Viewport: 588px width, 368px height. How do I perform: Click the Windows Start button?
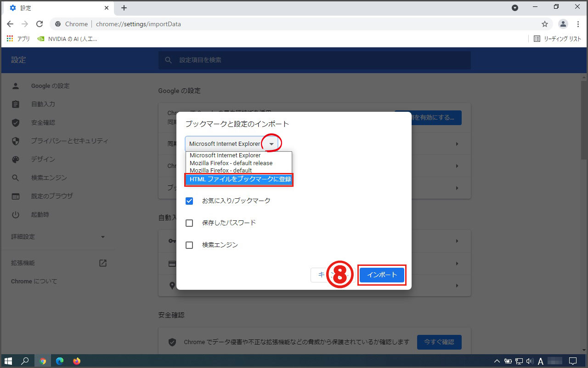click(8, 361)
